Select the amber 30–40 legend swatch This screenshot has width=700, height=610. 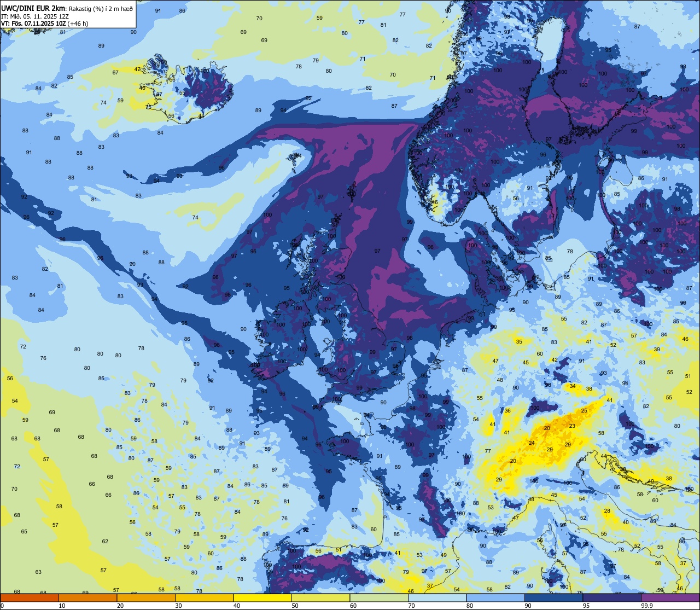coord(204,598)
